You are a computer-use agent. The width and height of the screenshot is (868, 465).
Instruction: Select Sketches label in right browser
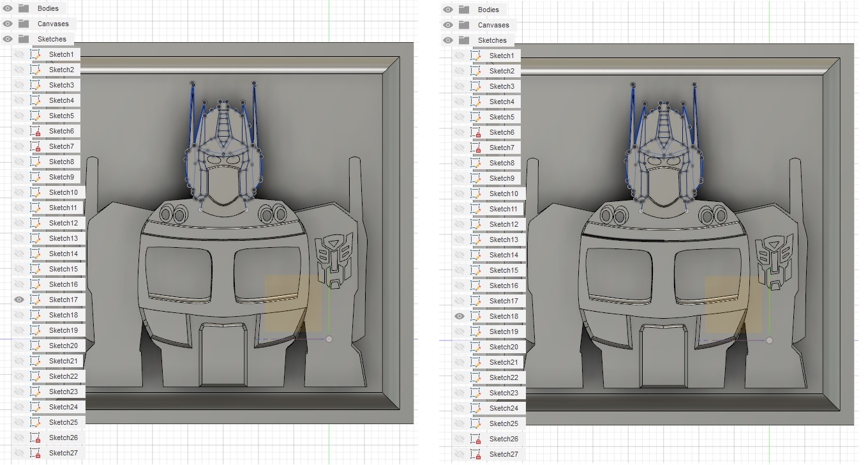[492, 40]
